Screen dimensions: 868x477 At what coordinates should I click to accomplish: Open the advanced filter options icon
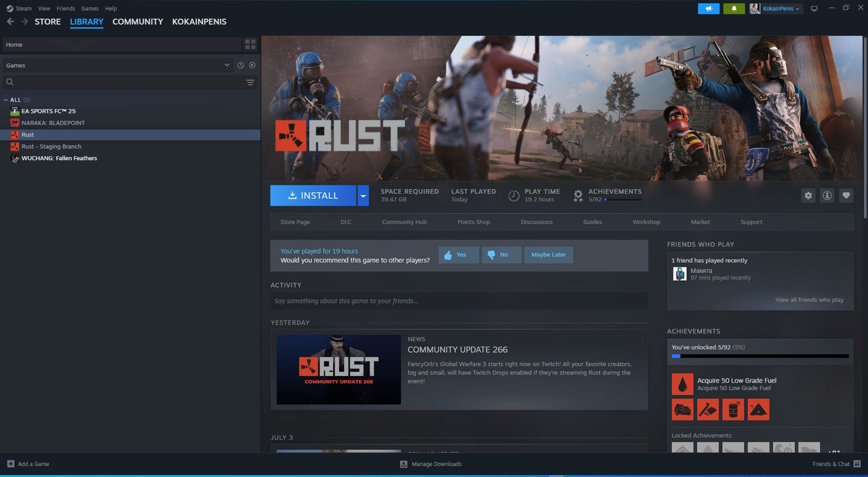(x=250, y=82)
